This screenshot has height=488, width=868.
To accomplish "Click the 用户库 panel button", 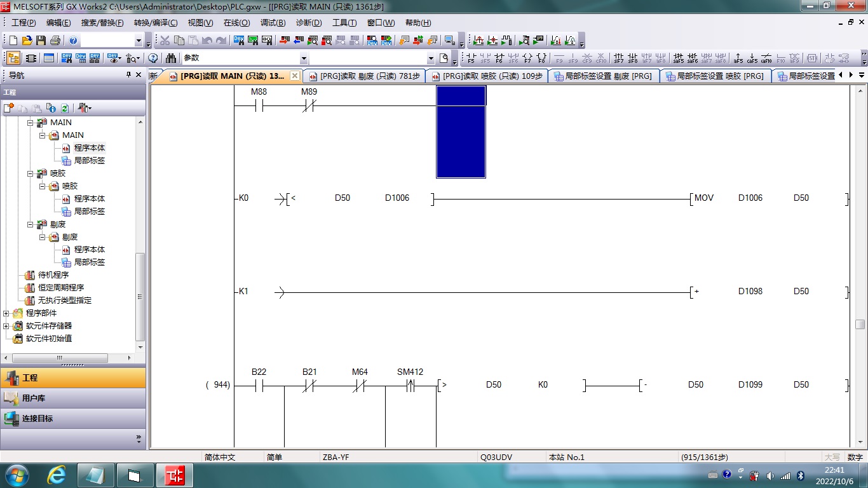I will pyautogui.click(x=33, y=398).
